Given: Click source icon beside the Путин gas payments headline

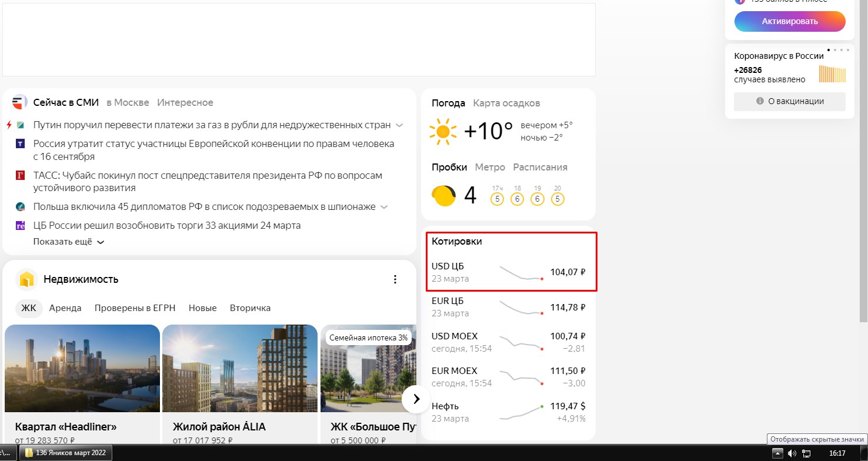Looking at the screenshot, I should coord(20,125).
